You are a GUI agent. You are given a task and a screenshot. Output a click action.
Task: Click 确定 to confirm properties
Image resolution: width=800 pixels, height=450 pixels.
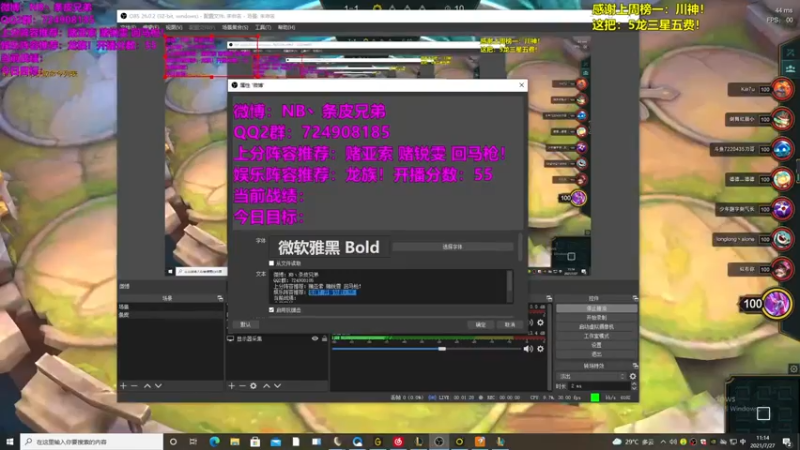pos(481,324)
